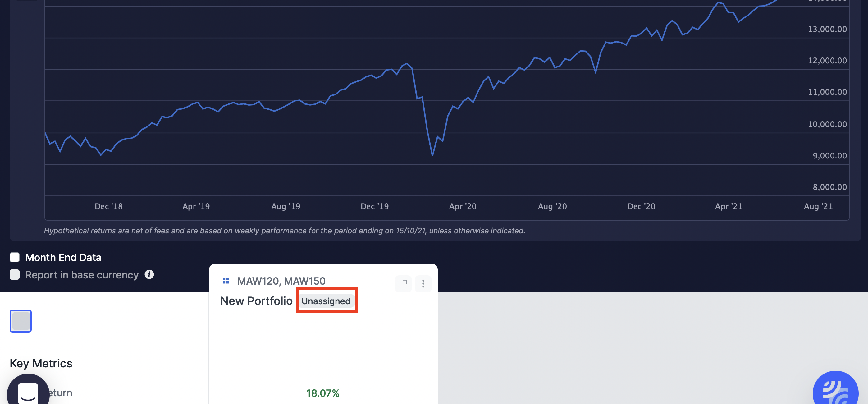The image size is (868, 404).
Task: Click the Hypothetical returns disclaimer text
Action: click(284, 231)
